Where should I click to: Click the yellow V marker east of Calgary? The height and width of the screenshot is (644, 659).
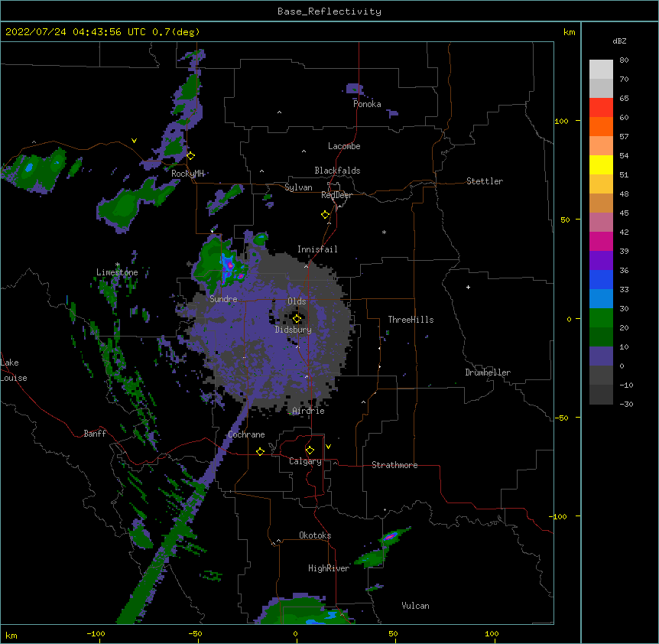coord(328,447)
